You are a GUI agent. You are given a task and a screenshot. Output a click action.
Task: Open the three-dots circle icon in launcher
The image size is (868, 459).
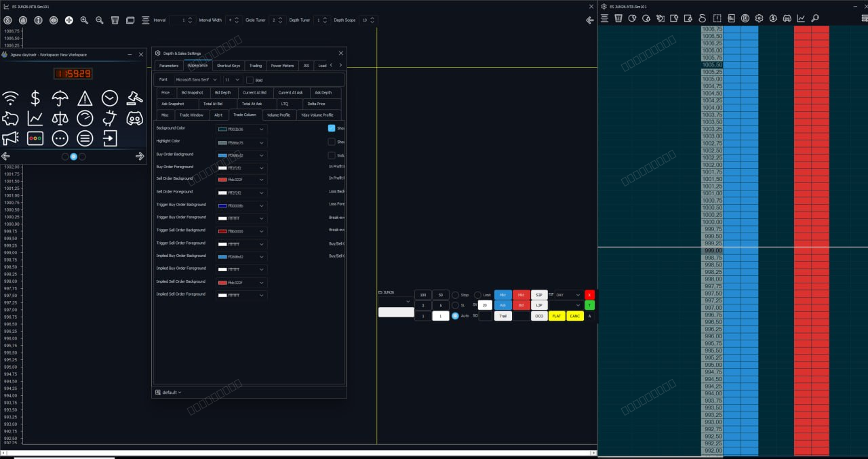click(x=60, y=138)
